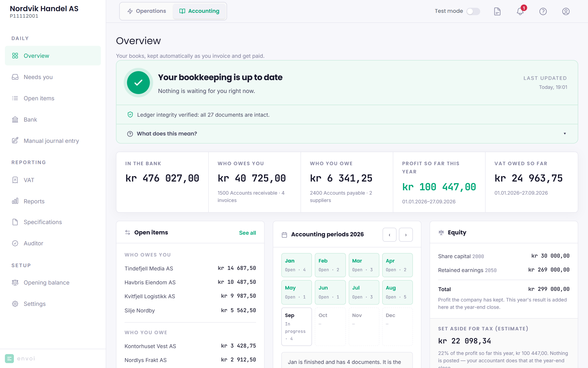The width and height of the screenshot is (588, 368).
Task: Click the Who owes you summary card
Action: pyautogui.click(x=255, y=182)
